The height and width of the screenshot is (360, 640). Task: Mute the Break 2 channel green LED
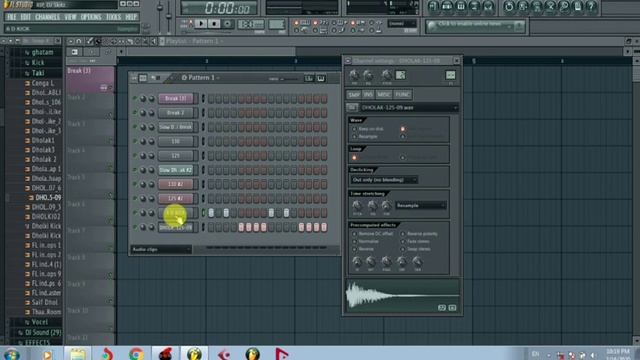pyautogui.click(x=134, y=113)
